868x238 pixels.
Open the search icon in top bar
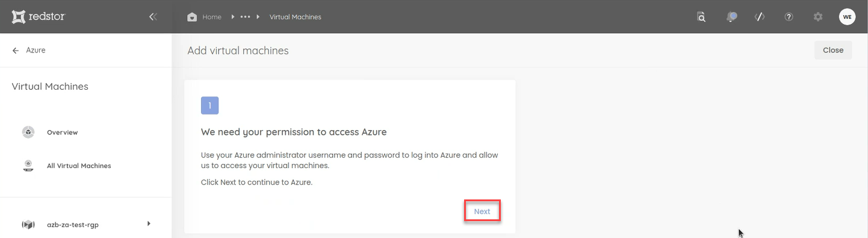pos(701,17)
